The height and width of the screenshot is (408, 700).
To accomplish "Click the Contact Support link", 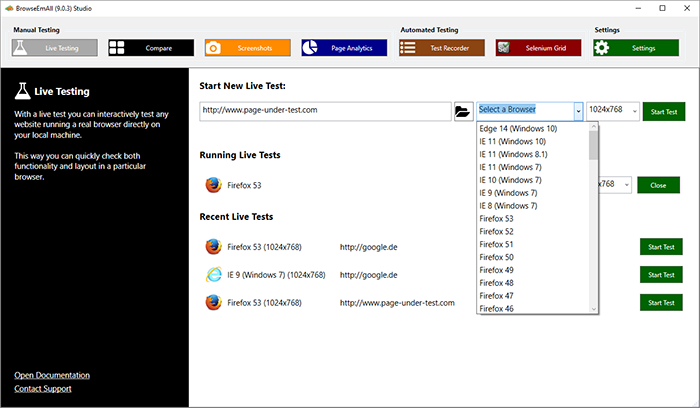I will 43,388.
